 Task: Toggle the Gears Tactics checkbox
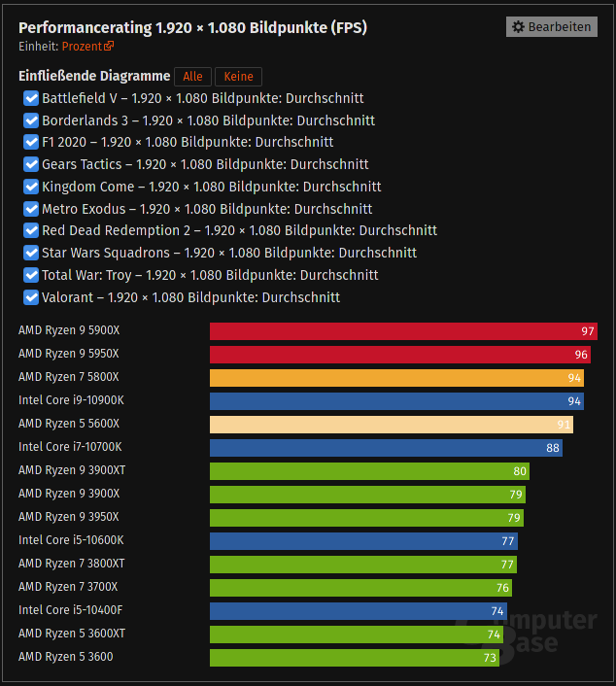coord(31,164)
